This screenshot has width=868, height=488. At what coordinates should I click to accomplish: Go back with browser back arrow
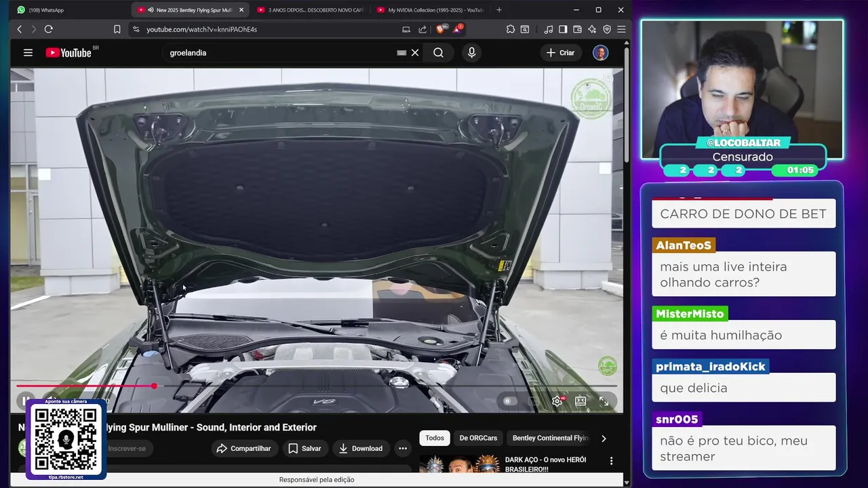[x=19, y=29]
